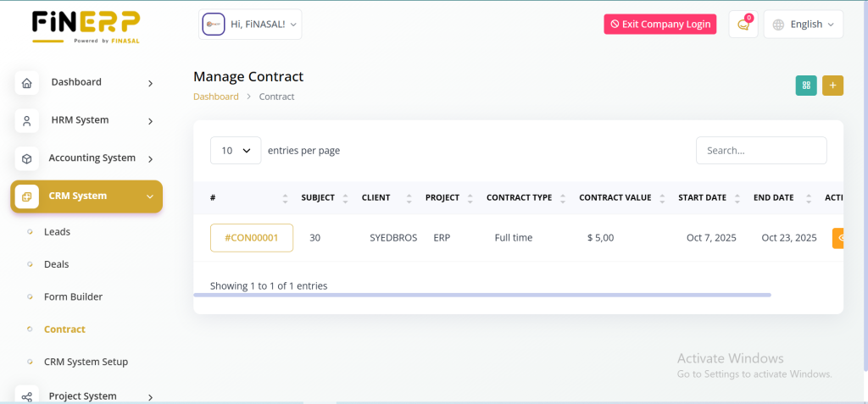This screenshot has height=404, width=868.
Task: Click the horizontal table scrollbar
Action: click(x=481, y=295)
